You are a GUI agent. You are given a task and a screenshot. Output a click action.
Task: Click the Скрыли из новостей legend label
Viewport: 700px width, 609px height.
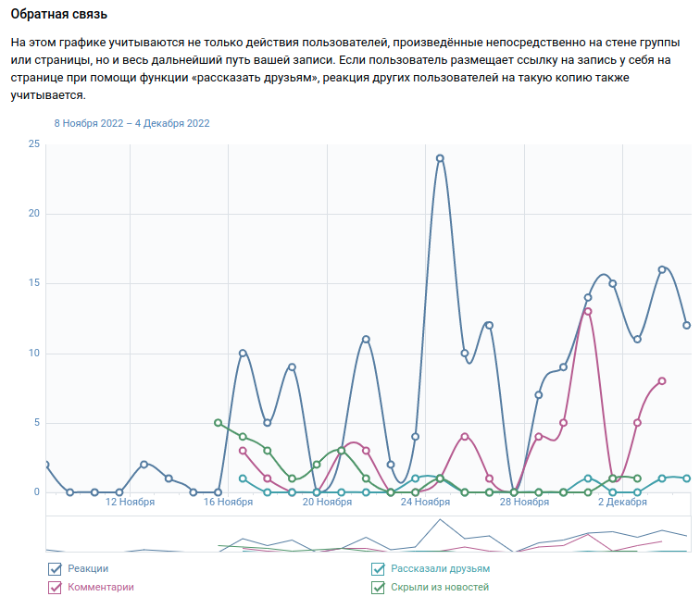439,588
